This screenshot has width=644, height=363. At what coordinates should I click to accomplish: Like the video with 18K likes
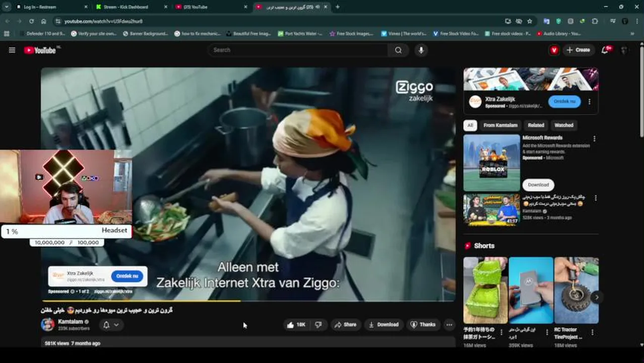[x=296, y=325]
